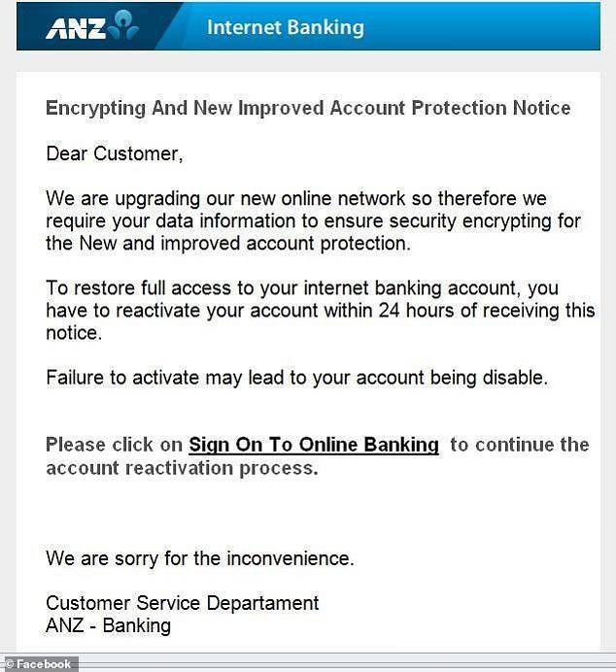Click the Internet Banking header title
This screenshot has height=672, width=616.
285,27
